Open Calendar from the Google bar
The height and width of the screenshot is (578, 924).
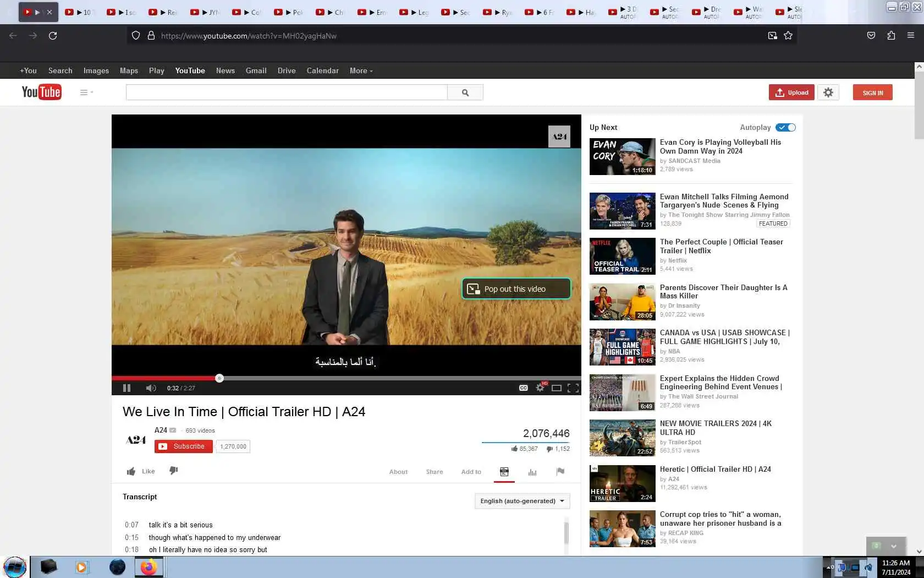322,70
